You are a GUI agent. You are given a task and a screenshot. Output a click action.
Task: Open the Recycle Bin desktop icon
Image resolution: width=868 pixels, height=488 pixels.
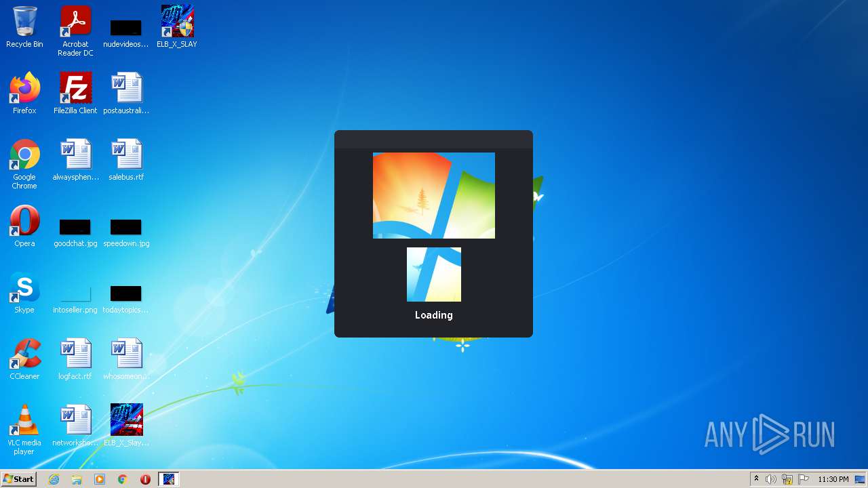click(24, 27)
